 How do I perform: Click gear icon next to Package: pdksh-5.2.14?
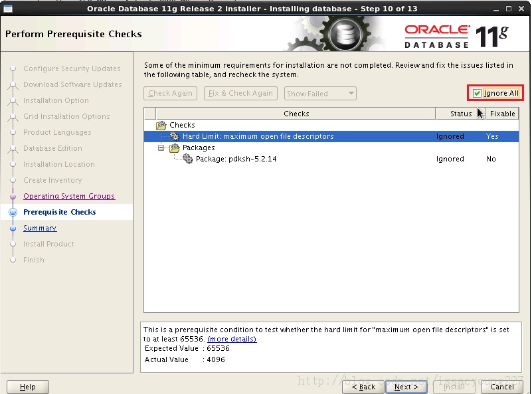[187, 159]
